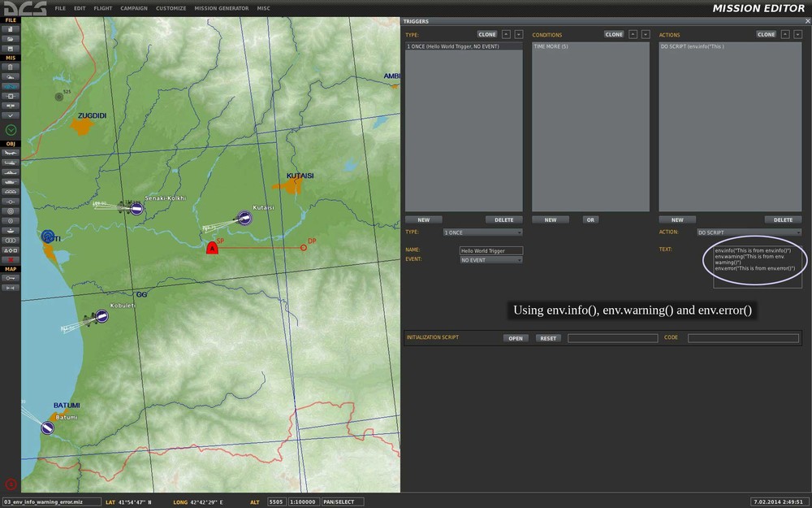Select the TIME MORE (5) condition entry
Viewport: 812px width, 508px height.
551,47
